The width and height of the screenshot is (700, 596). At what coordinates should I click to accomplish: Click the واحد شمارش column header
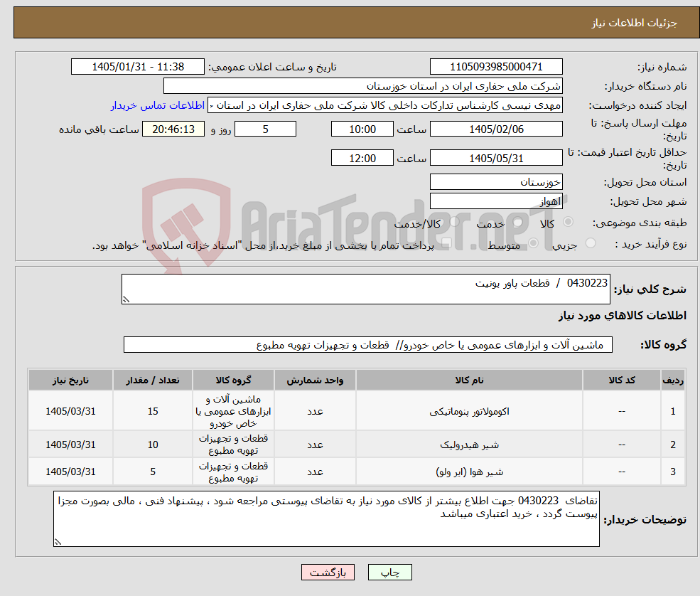click(315, 381)
